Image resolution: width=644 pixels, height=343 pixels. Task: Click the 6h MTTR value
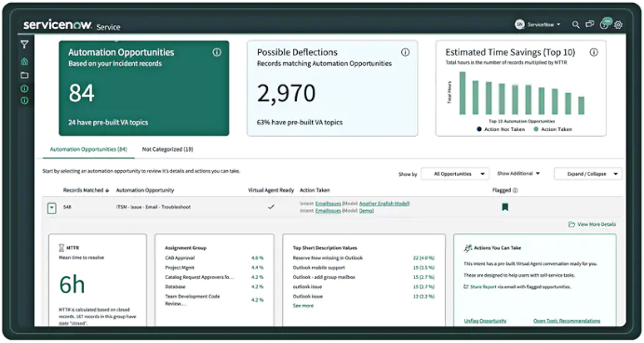[x=73, y=284]
